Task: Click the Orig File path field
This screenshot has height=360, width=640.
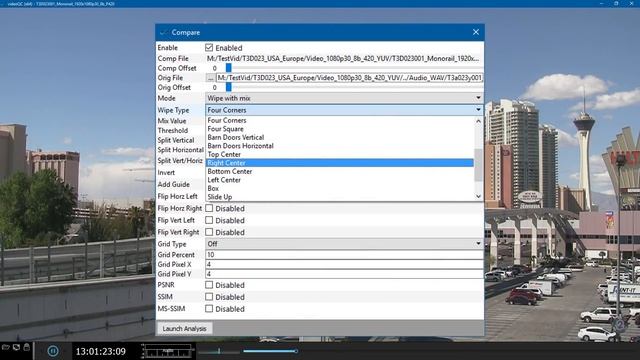Action: (350, 78)
